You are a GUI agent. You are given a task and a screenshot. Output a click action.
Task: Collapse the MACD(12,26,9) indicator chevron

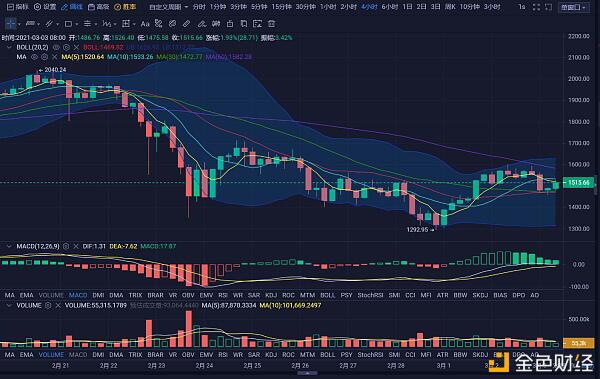tap(9, 246)
